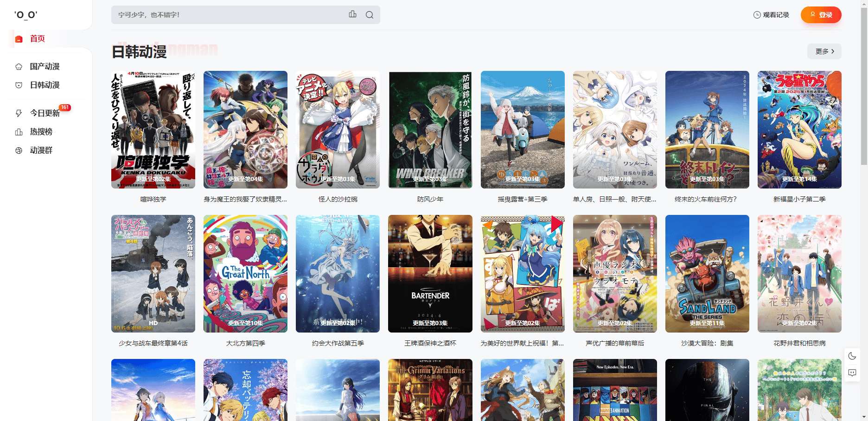Open the 终末的火车前往何方 poster
The width and height of the screenshot is (868, 421).
click(x=707, y=130)
